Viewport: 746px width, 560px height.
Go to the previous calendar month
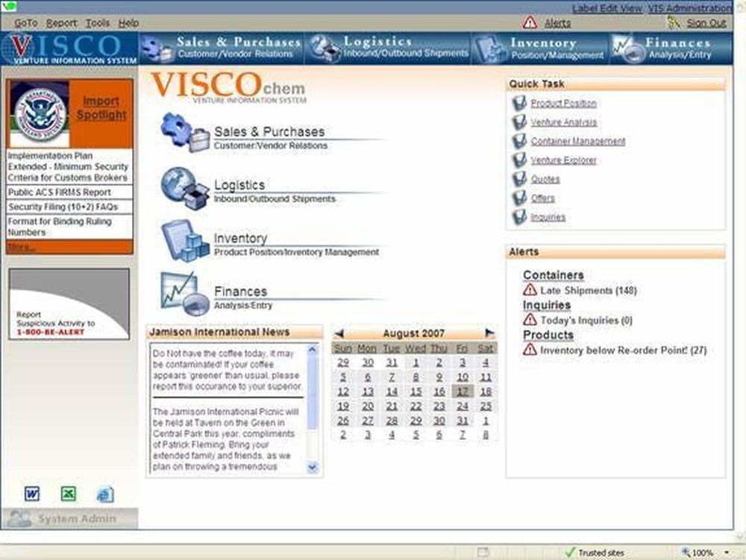click(339, 333)
